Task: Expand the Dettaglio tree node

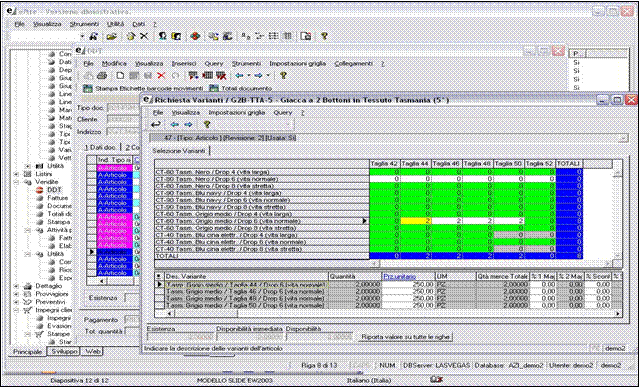Action: point(17,286)
